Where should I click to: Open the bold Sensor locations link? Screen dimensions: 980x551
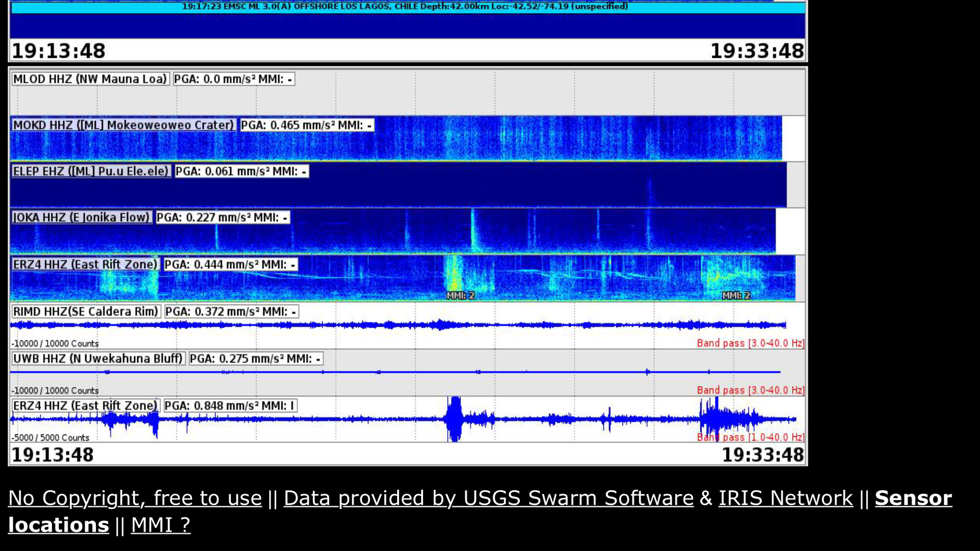(913, 498)
